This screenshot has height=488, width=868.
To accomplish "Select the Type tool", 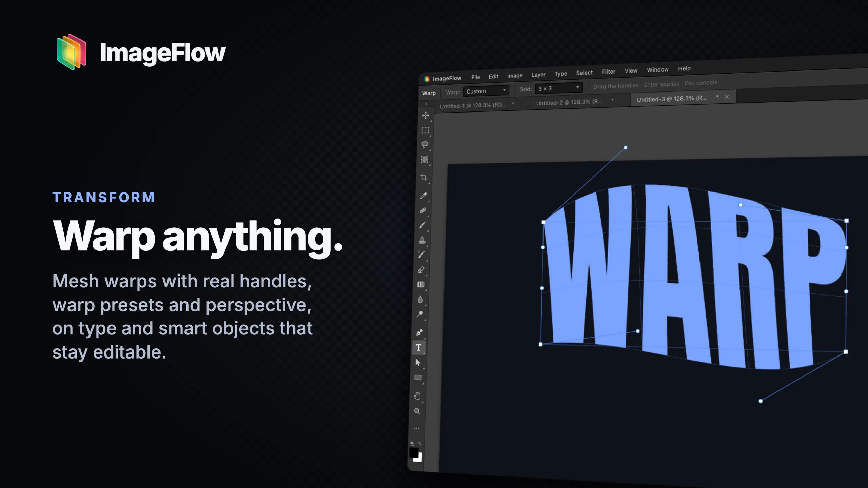I will (419, 348).
